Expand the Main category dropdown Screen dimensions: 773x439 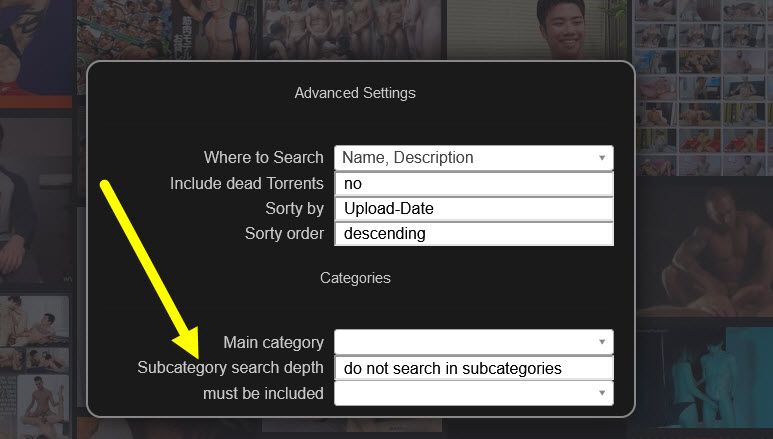(x=473, y=342)
